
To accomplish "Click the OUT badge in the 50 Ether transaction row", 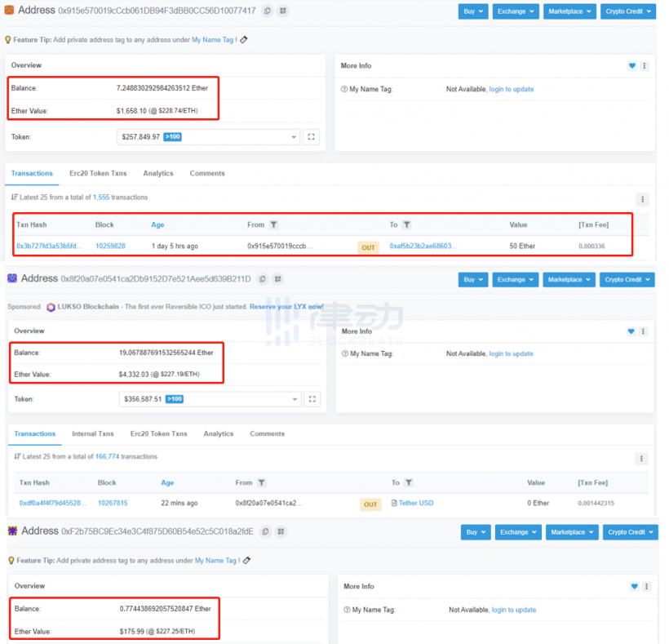I will tap(368, 247).
